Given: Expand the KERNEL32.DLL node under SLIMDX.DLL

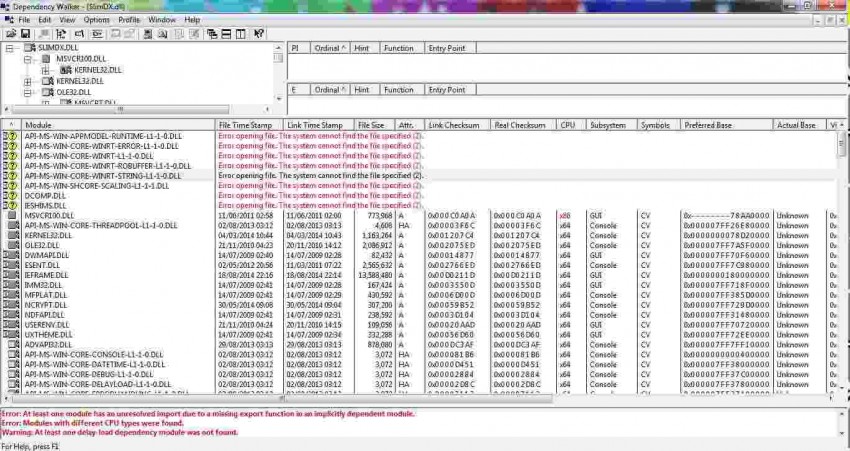Looking at the screenshot, I should (x=29, y=81).
